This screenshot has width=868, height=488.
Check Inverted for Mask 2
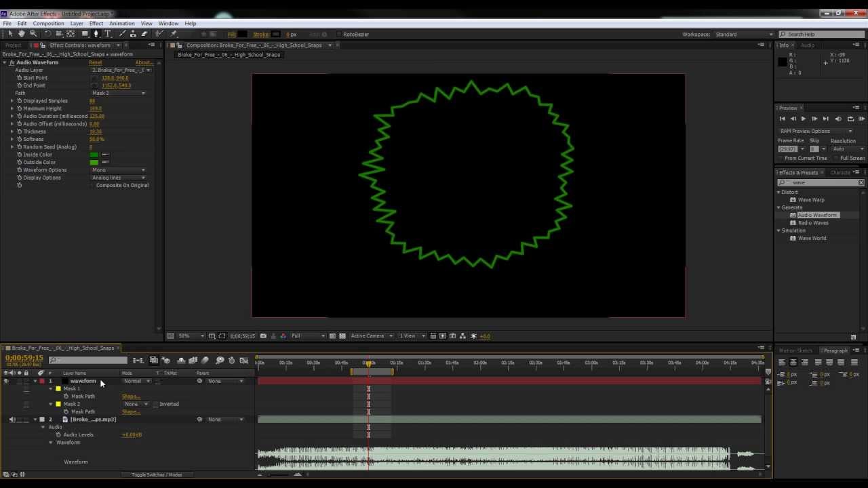pos(156,404)
